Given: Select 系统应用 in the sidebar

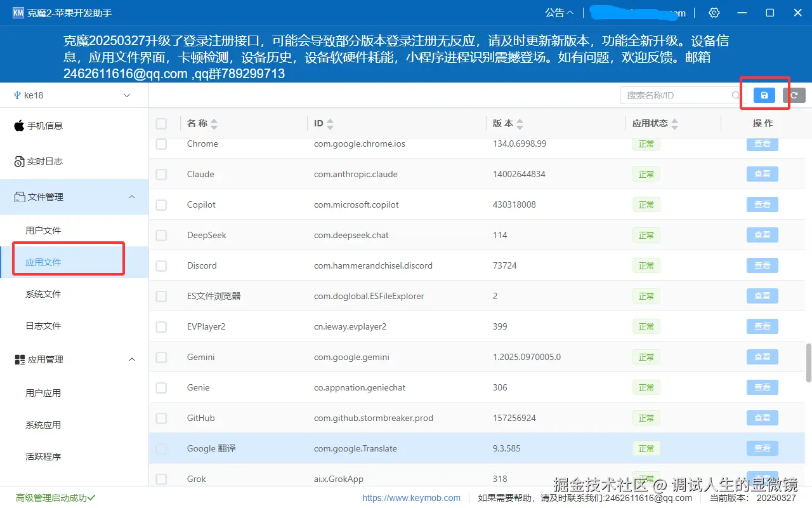Looking at the screenshot, I should pos(74,425).
